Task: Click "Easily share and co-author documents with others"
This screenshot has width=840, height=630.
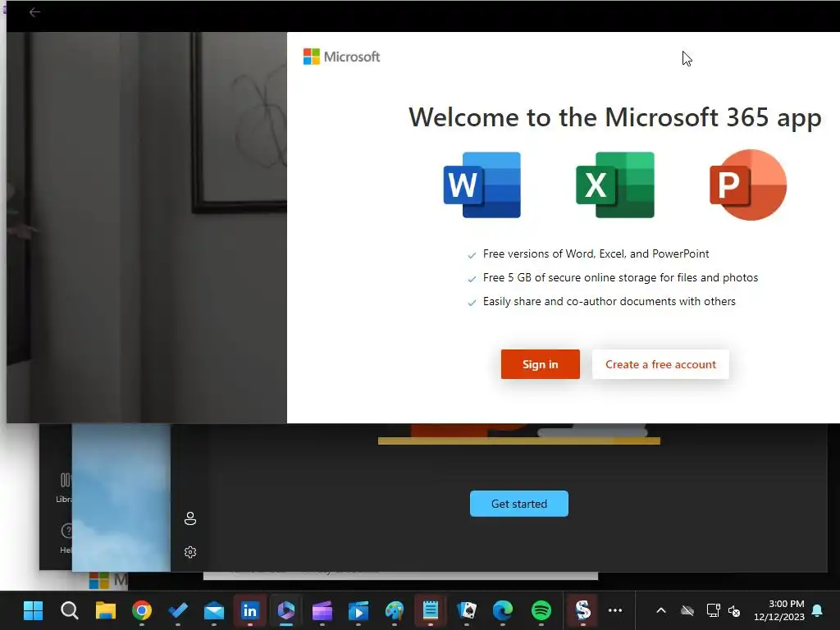Action: [x=609, y=302]
